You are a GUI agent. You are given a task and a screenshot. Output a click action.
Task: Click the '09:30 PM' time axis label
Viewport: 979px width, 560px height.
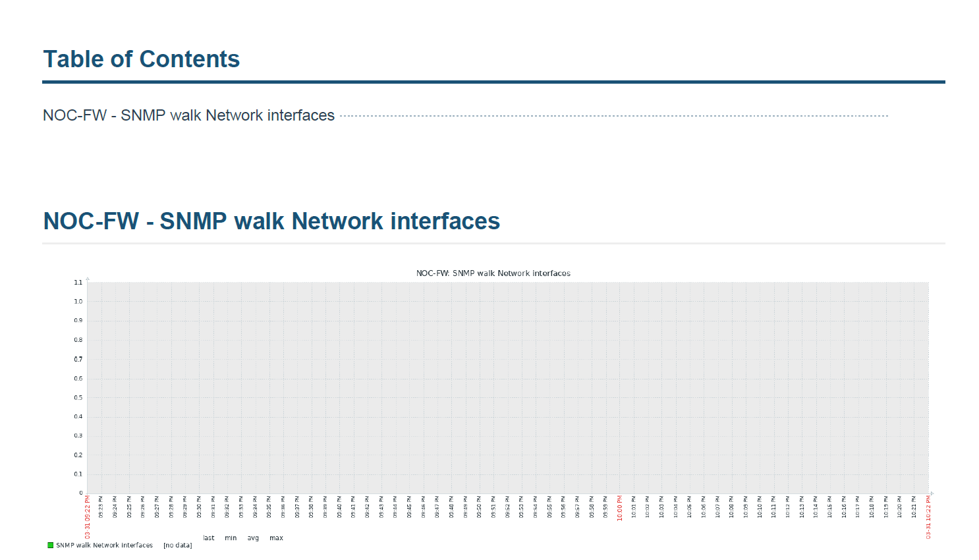click(199, 507)
